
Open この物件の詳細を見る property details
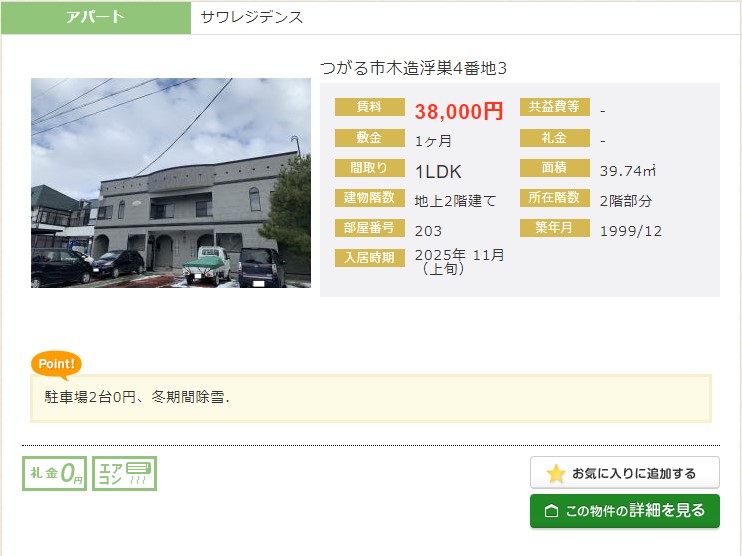point(625,511)
